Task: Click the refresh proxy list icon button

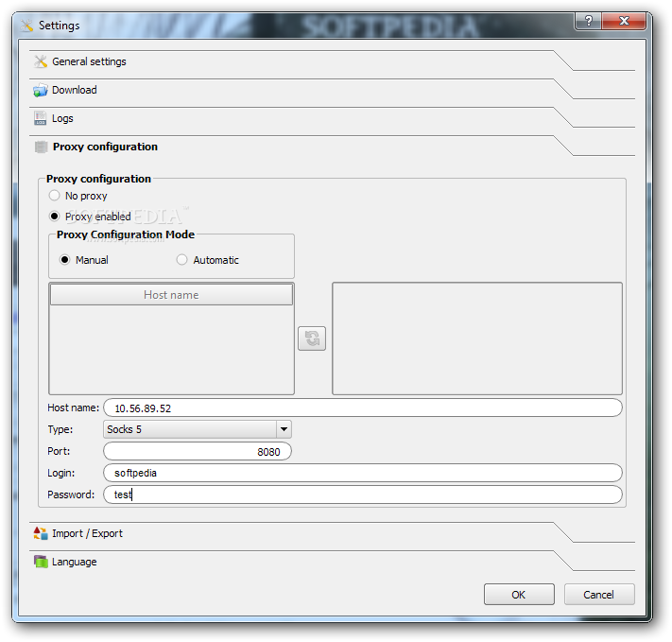Action: (x=312, y=338)
